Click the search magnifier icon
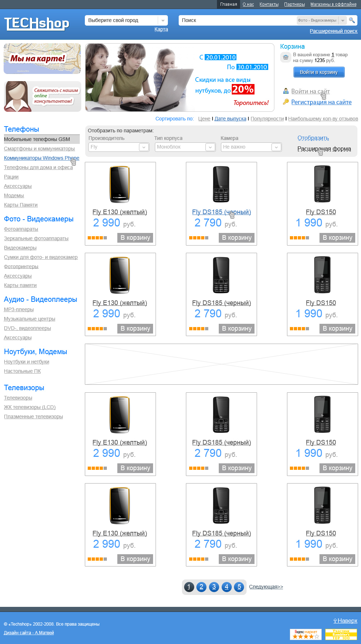Image resolution: width=361 pixels, height=644 pixels. click(352, 20)
